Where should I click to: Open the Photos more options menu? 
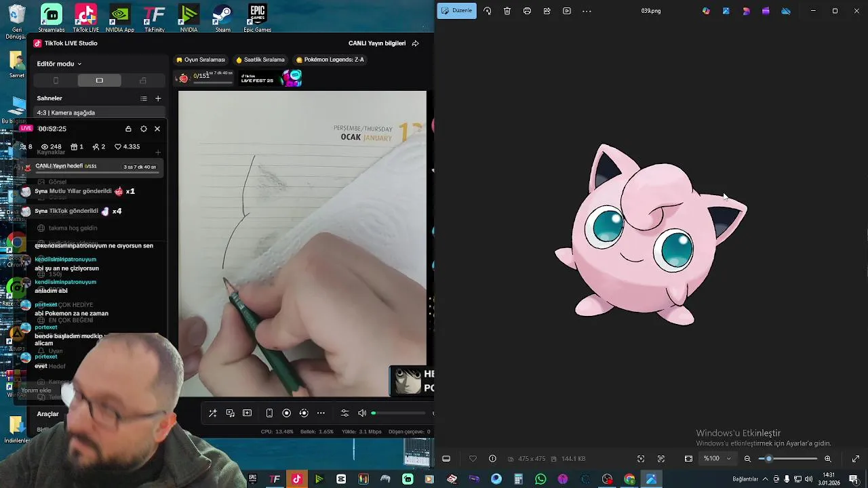587,11
